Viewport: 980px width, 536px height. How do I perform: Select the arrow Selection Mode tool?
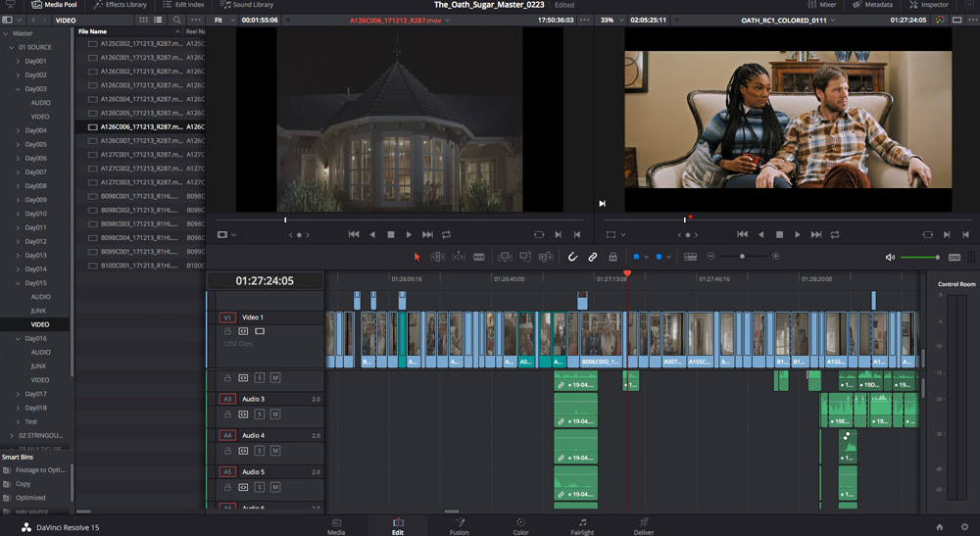point(416,257)
